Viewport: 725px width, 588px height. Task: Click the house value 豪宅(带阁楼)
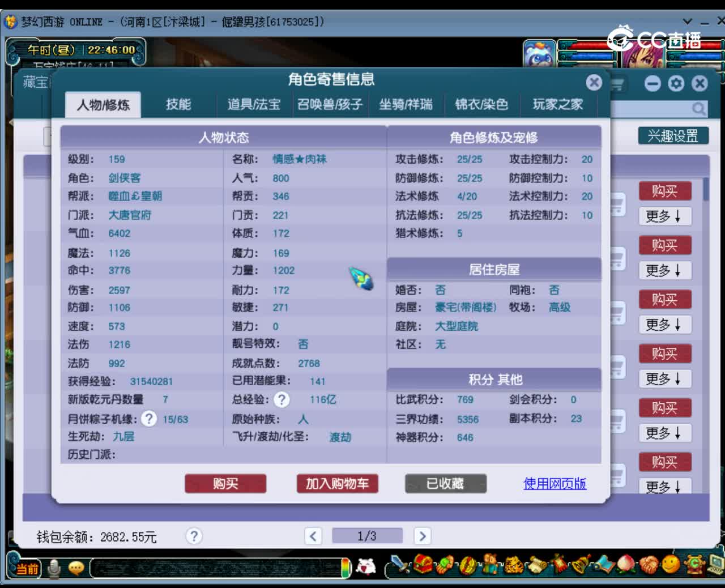point(466,307)
